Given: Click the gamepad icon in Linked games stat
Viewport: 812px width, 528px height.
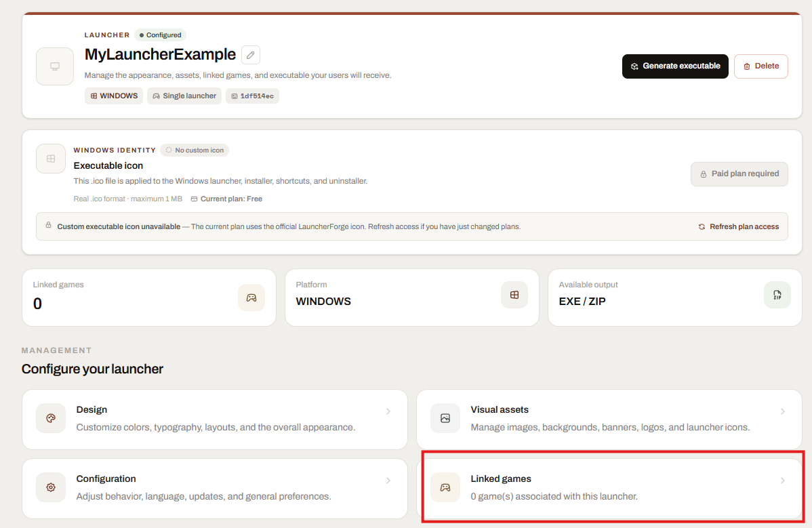Looking at the screenshot, I should [251, 298].
